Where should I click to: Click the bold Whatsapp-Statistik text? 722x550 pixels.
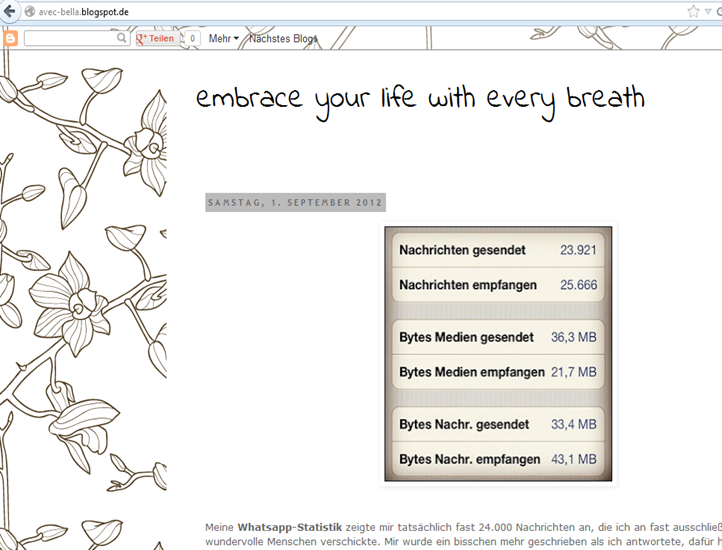[x=290, y=527]
